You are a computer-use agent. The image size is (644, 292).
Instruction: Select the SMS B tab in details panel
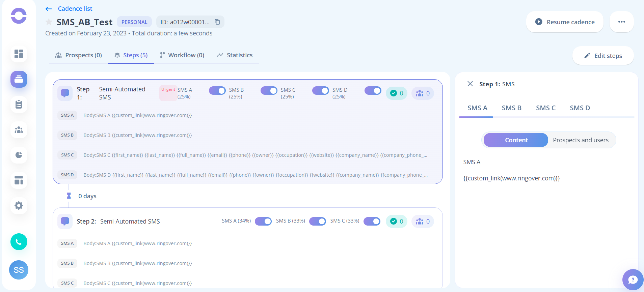[x=511, y=108]
